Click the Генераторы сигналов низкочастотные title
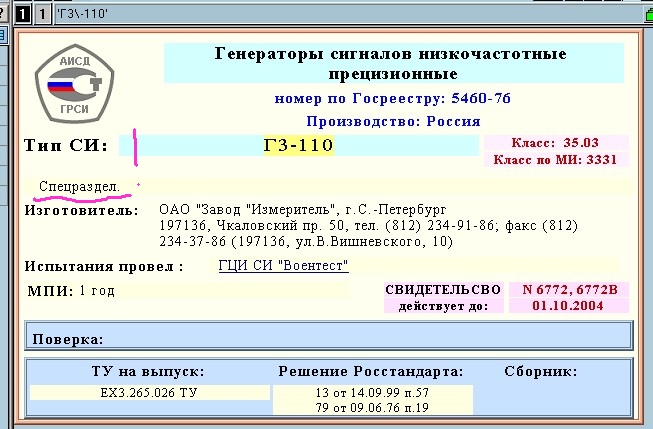This screenshot has height=429, width=653. pyautogui.click(x=391, y=63)
